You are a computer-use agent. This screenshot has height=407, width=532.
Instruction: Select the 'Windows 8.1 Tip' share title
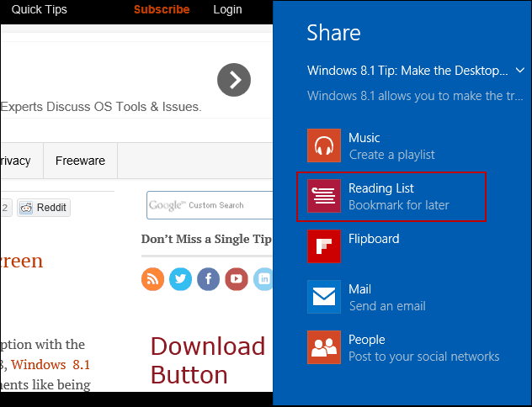point(407,71)
